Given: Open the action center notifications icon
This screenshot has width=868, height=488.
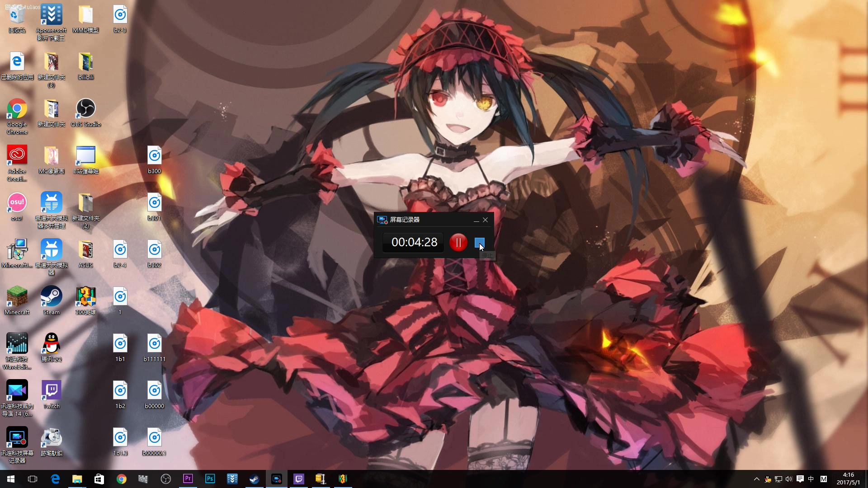Looking at the screenshot, I should point(800,479).
